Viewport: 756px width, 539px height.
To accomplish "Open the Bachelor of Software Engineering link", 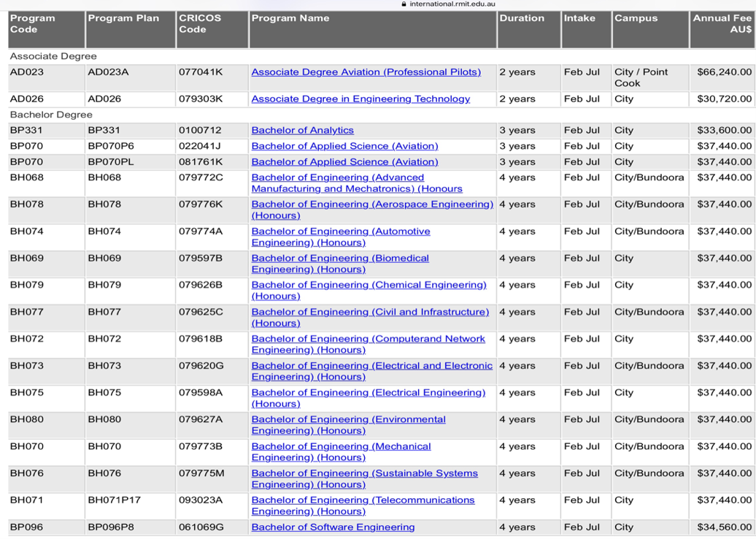I will (333, 527).
